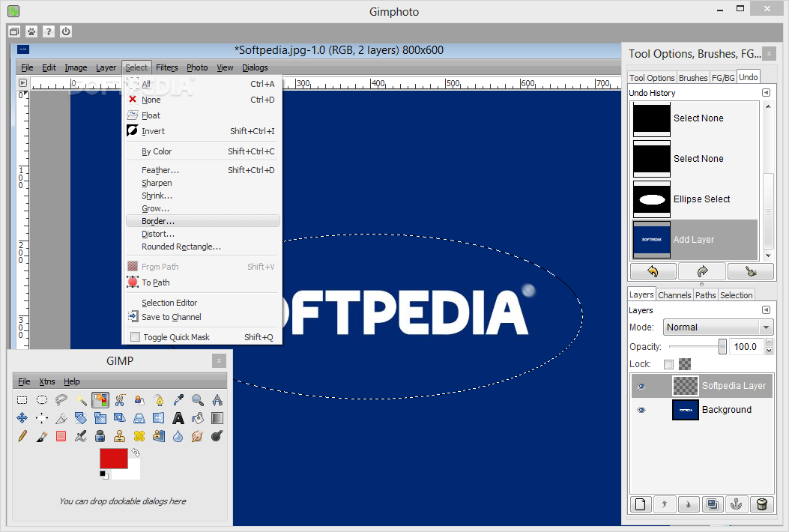Pick the Free Select lasso tool
The height and width of the screenshot is (532, 789).
pos(61,400)
